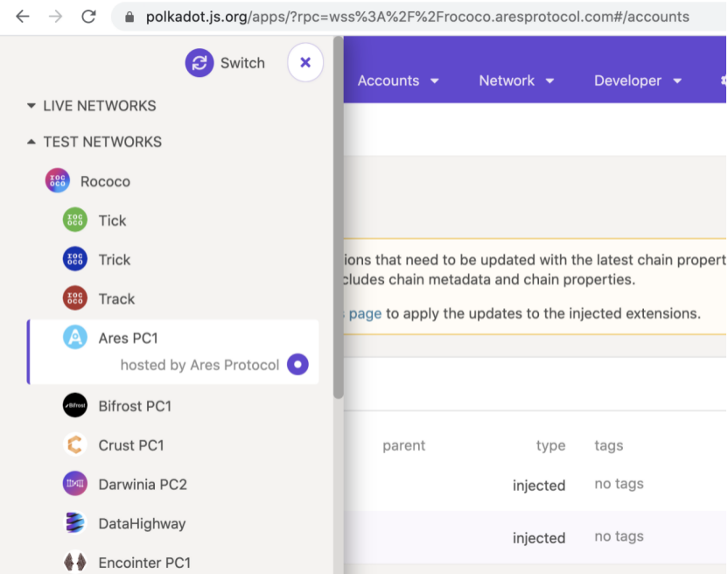Image resolution: width=728 pixels, height=574 pixels.
Task: Select the Rococo network logo
Action: coord(58,180)
